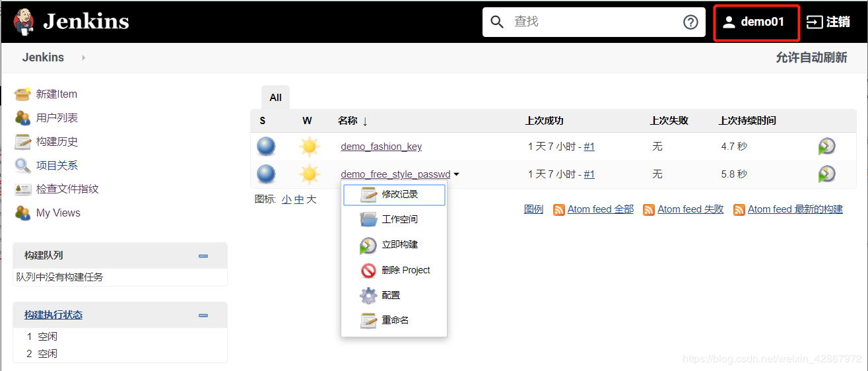Image resolution: width=868 pixels, height=371 pixels.
Task: Click the 构建历史 notepad icon
Action: 23,141
